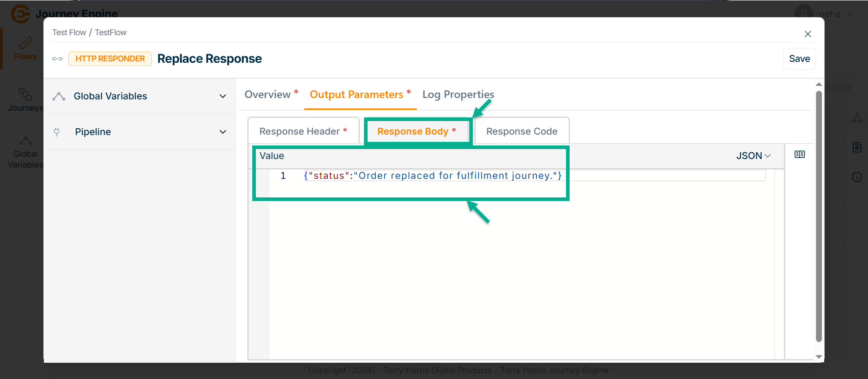Image resolution: width=868 pixels, height=379 pixels.
Task: Switch to the Overview tab
Action: click(x=268, y=94)
